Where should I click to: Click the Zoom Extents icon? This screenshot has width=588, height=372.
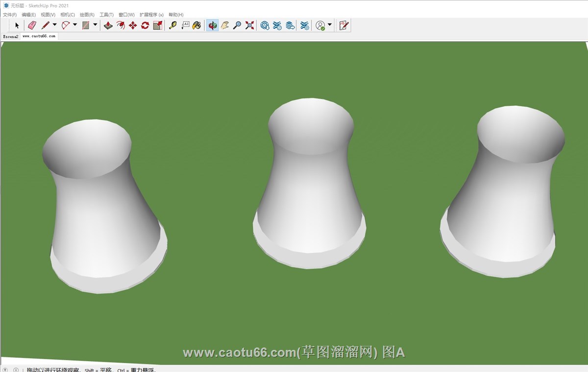(249, 25)
